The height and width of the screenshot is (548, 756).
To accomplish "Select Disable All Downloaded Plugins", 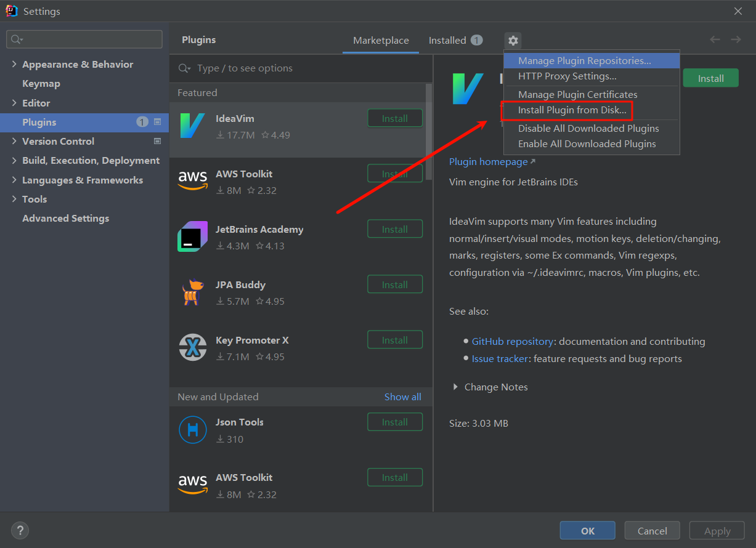I will [591, 128].
